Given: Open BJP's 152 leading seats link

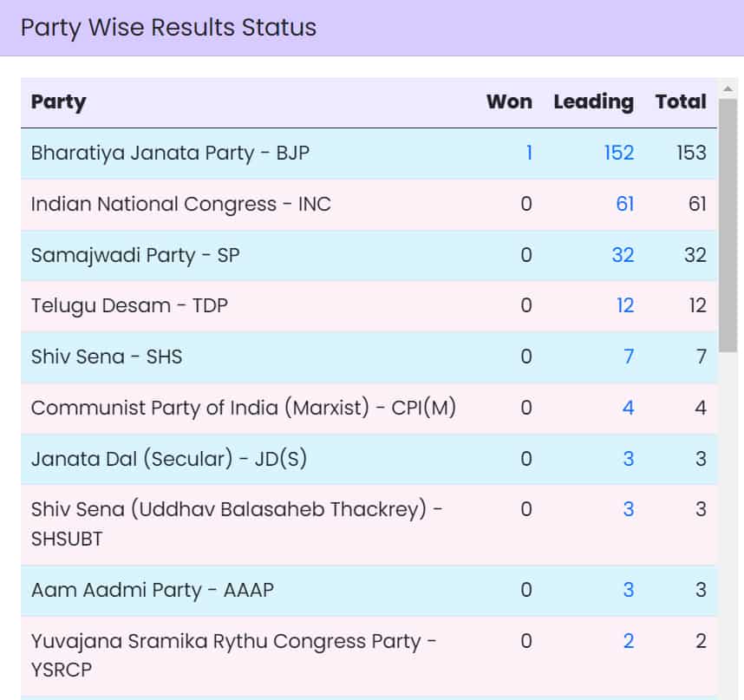Looking at the screenshot, I should [619, 153].
